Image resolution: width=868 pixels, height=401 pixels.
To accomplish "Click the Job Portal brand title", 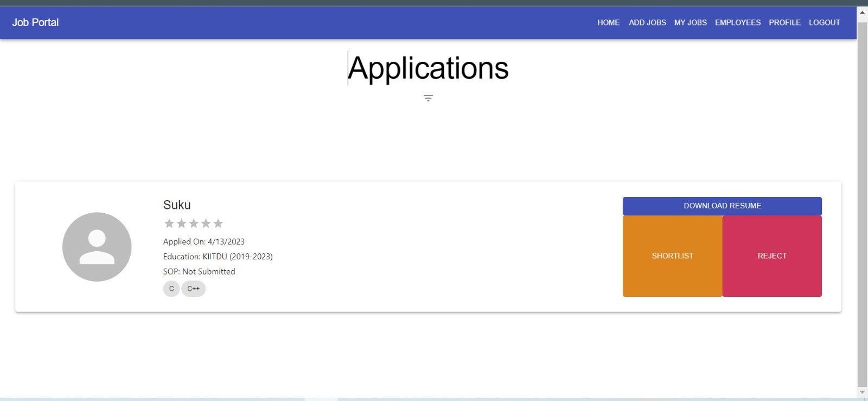I will pos(35,22).
